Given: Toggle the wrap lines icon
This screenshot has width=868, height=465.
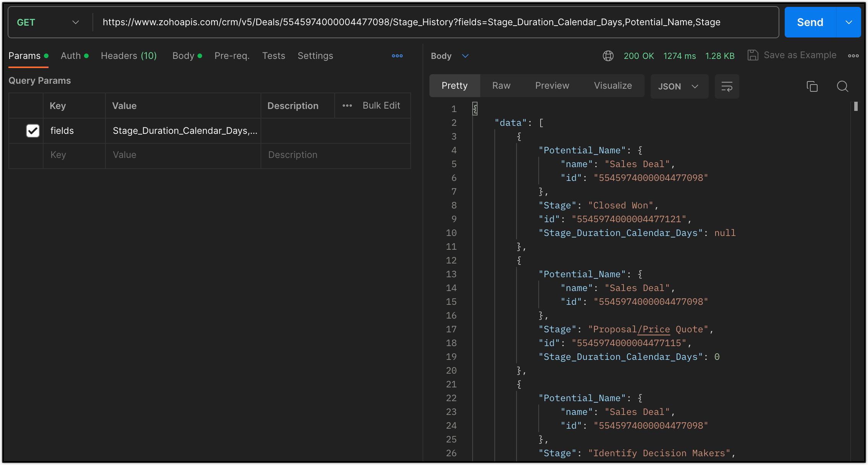Looking at the screenshot, I should (x=727, y=86).
